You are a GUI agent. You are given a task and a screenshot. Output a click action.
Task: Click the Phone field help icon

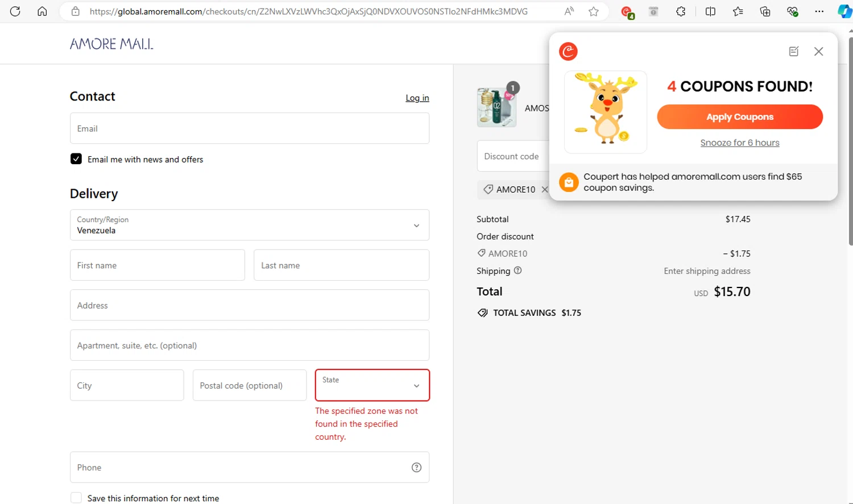click(416, 467)
